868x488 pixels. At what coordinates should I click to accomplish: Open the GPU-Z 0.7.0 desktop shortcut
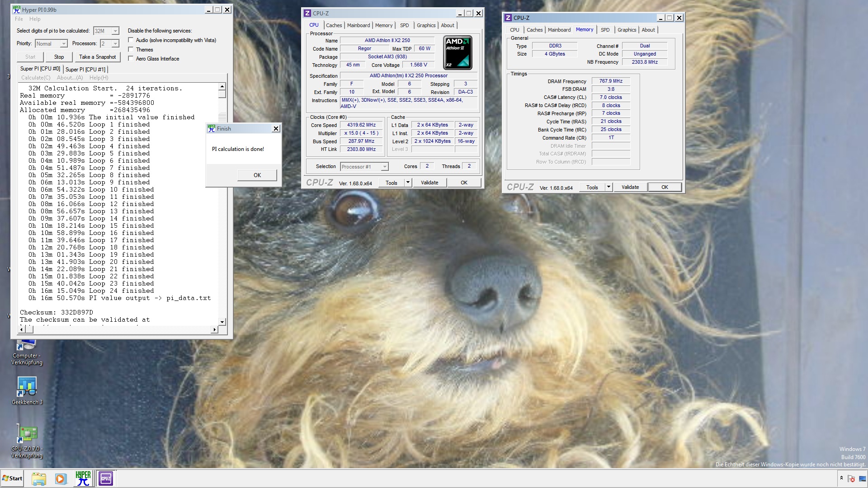click(27, 441)
